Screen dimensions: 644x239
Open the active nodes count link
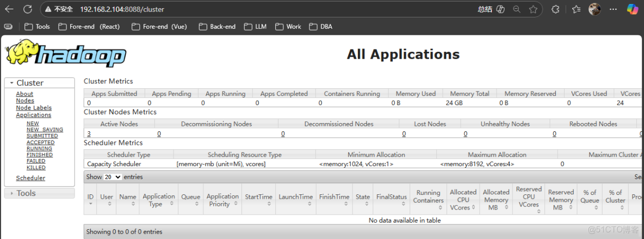pos(89,134)
